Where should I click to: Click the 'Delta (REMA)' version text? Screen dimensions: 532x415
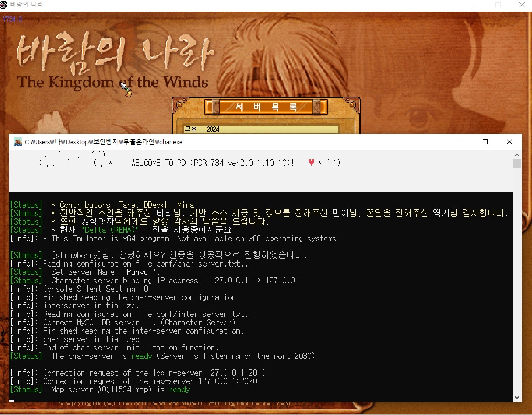[110, 230]
